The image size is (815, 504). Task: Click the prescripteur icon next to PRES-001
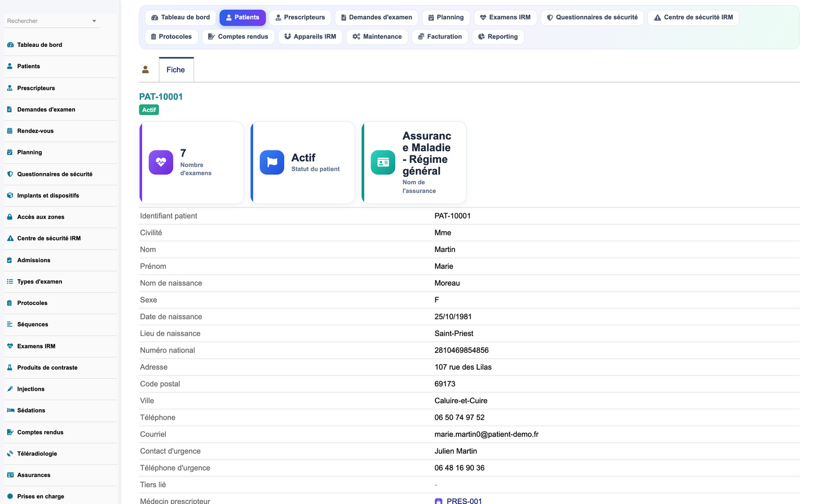(x=439, y=501)
